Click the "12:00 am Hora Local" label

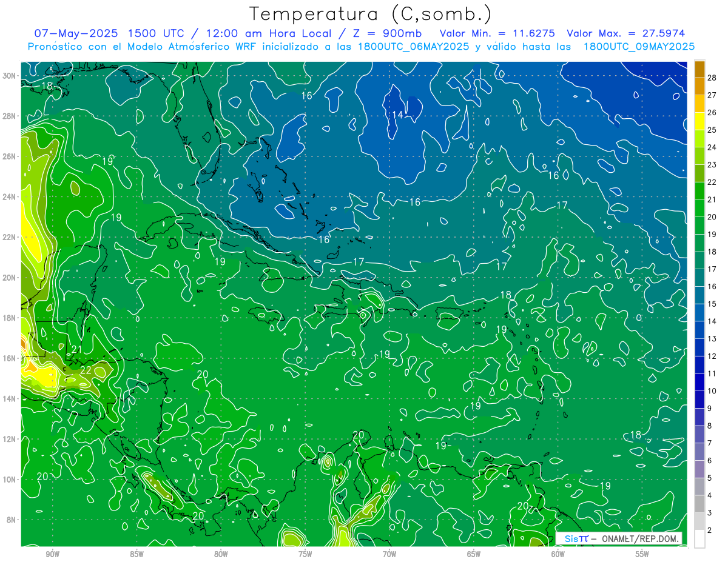tap(269, 34)
